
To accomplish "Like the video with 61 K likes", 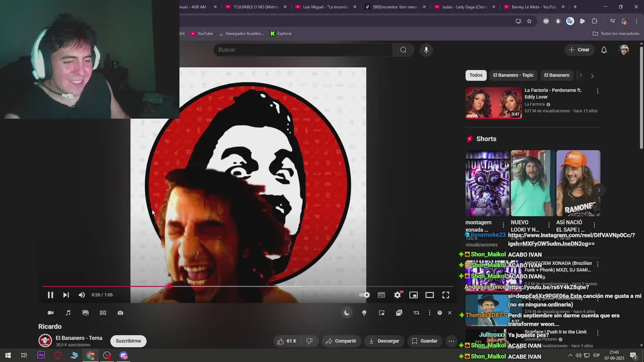I will (287, 341).
